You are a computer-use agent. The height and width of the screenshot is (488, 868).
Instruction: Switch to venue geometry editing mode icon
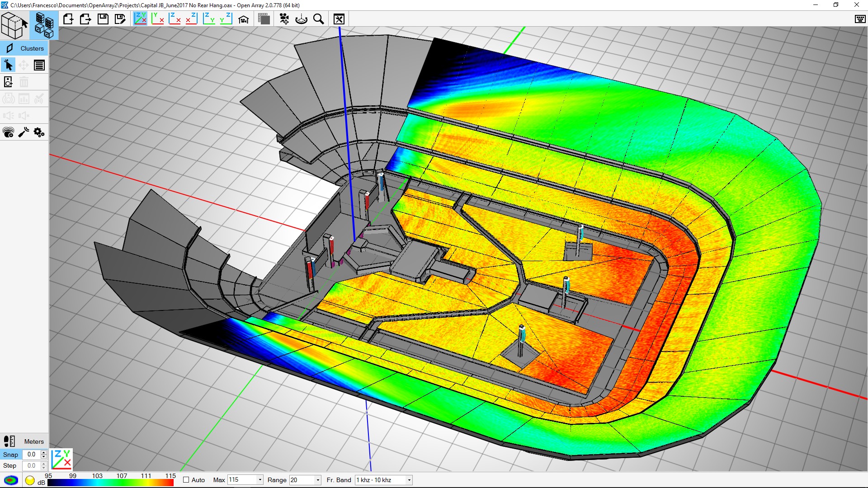(14, 26)
